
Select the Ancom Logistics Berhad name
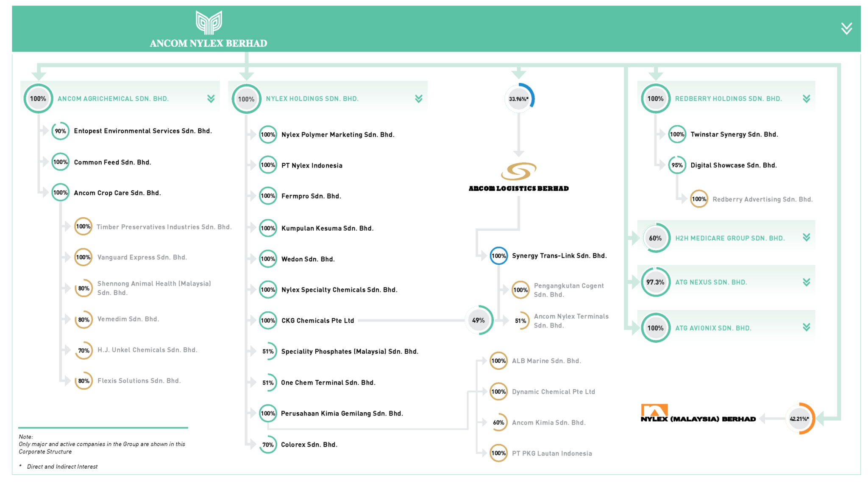coord(519,188)
